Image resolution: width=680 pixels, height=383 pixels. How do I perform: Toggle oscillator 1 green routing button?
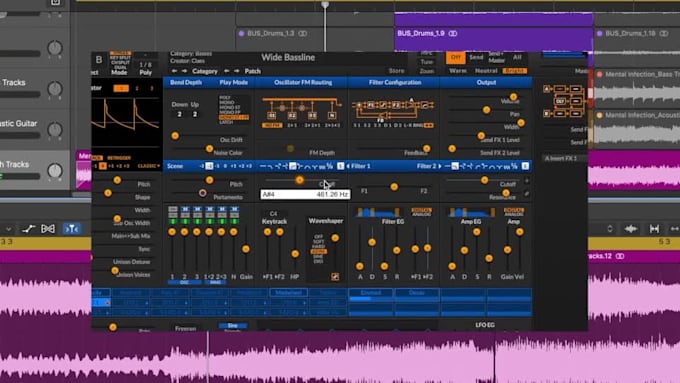tap(173, 221)
